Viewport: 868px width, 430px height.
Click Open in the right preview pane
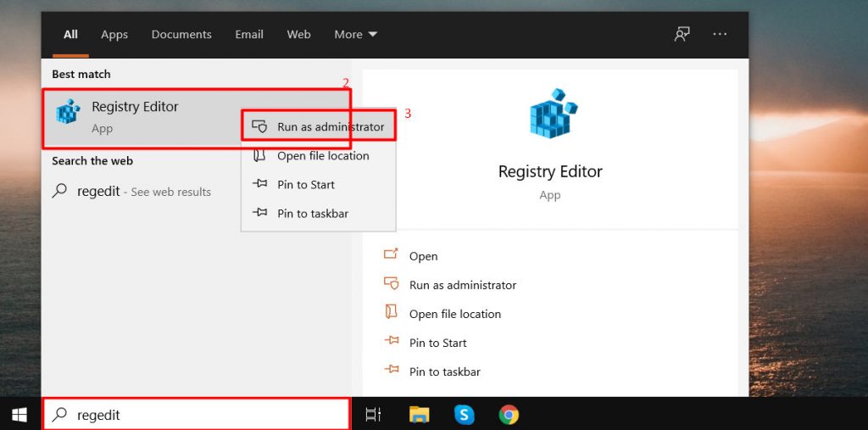point(423,256)
